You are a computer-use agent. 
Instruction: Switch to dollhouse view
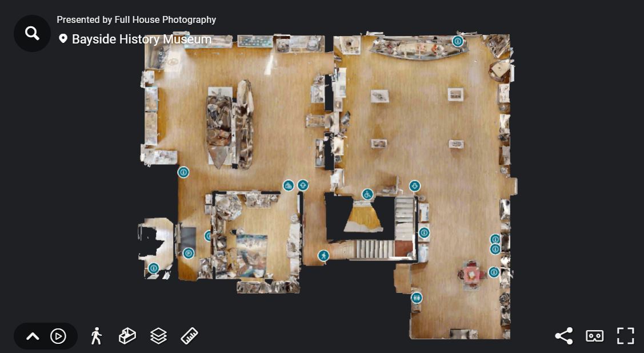[127, 336]
